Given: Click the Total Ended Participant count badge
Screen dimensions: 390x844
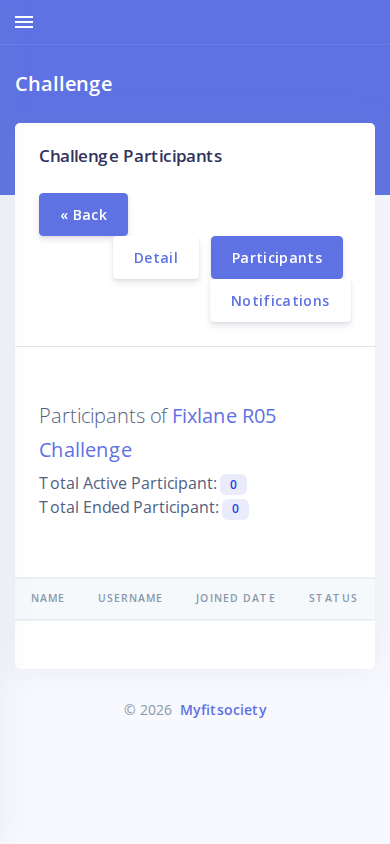Looking at the screenshot, I should point(236,509).
